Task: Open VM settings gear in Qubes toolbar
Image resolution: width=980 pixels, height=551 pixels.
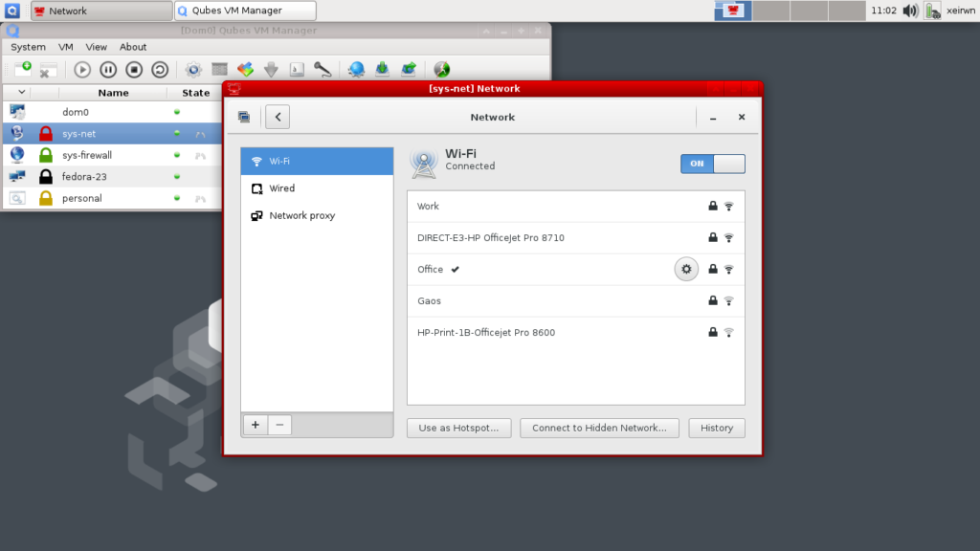Action: [193, 69]
